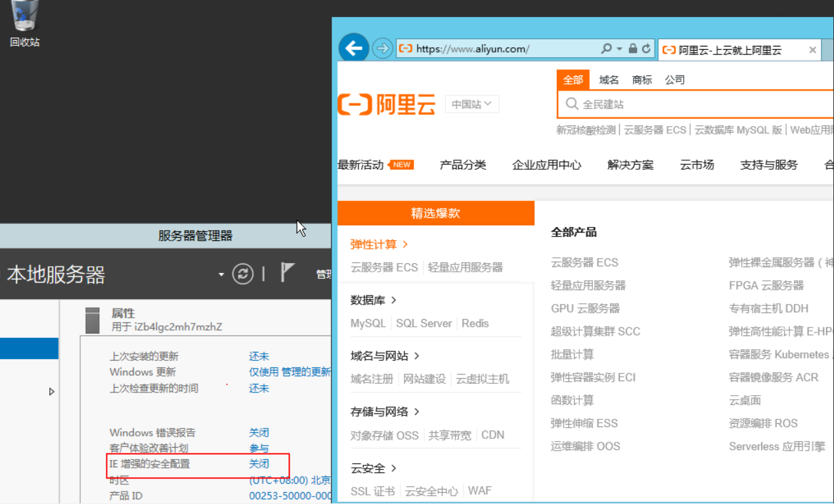Screen dimensions: 834x504
Task: Click 弹性伸缩 ESS product link
Action: click(x=584, y=423)
